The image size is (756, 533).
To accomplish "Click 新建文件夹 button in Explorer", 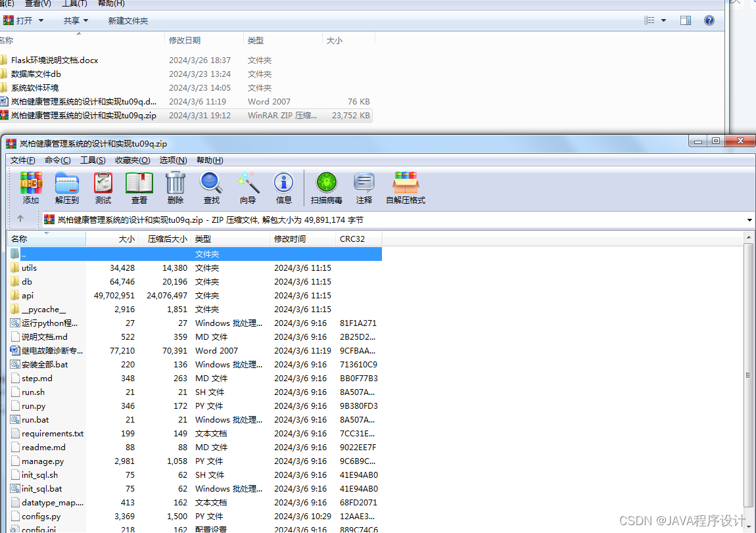I will pyautogui.click(x=128, y=21).
